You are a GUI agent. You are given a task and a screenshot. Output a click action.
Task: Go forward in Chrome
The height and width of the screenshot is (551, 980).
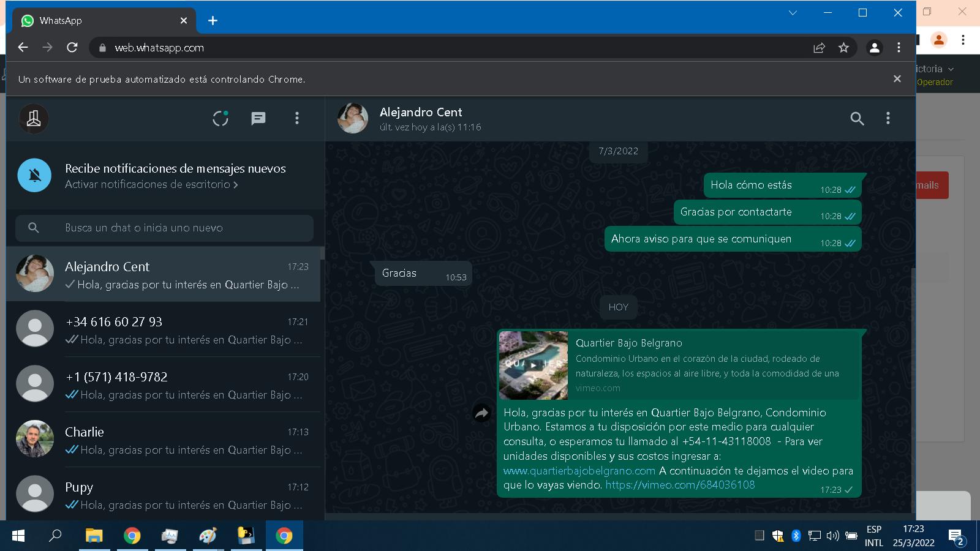coord(47,47)
